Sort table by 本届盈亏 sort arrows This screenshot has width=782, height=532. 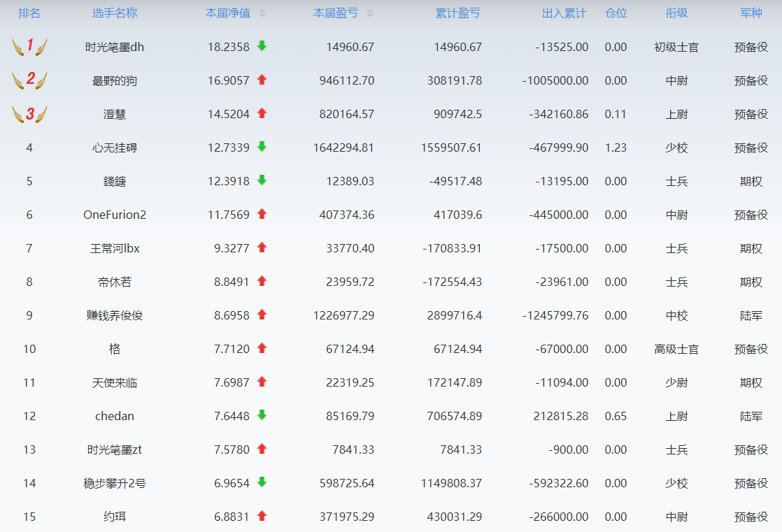pos(370,13)
